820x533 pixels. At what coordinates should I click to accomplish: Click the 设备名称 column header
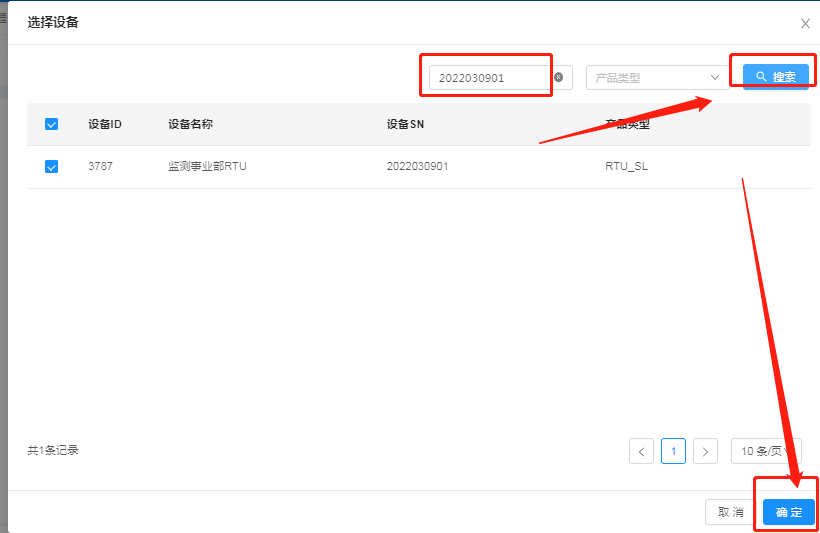(191, 124)
